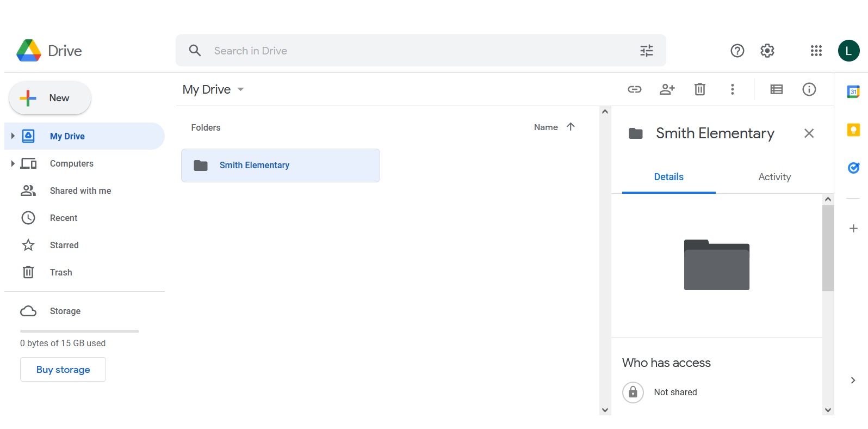This screenshot has width=868, height=429.
Task: Open search filter options icon
Action: [x=647, y=51]
